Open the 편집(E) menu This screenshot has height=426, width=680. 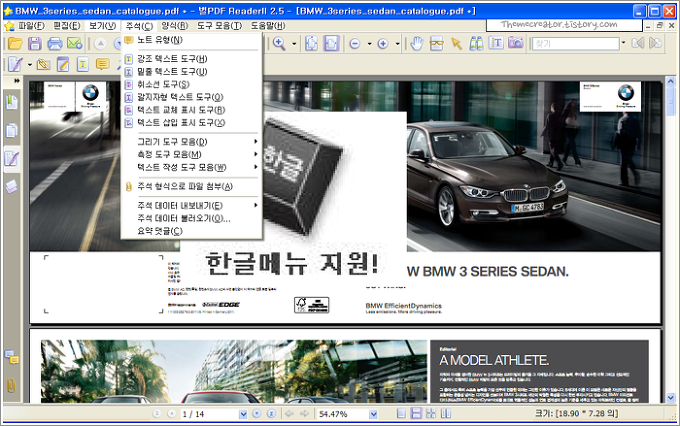click(x=67, y=26)
